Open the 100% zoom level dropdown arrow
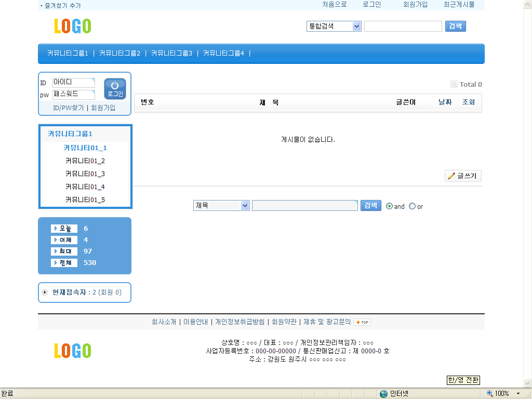 (518, 394)
